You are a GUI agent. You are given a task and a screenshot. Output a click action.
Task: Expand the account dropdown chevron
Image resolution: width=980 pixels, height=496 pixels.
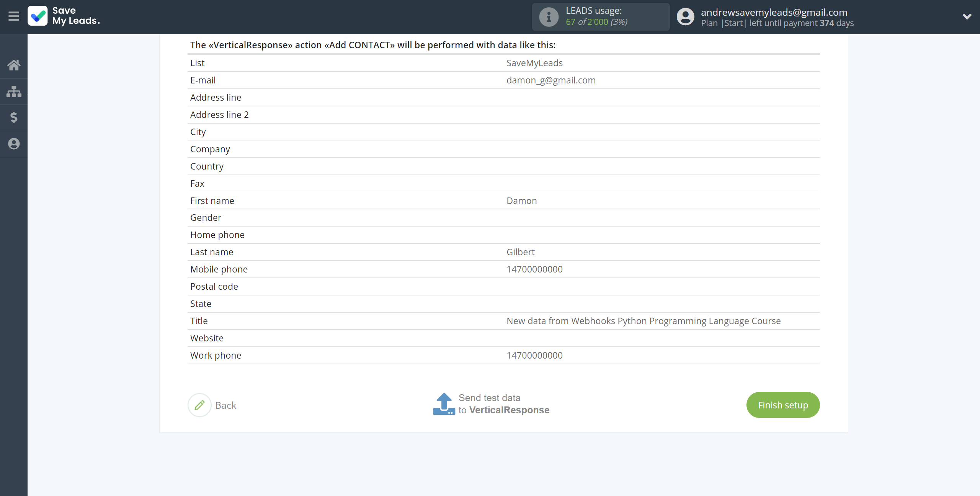point(967,16)
